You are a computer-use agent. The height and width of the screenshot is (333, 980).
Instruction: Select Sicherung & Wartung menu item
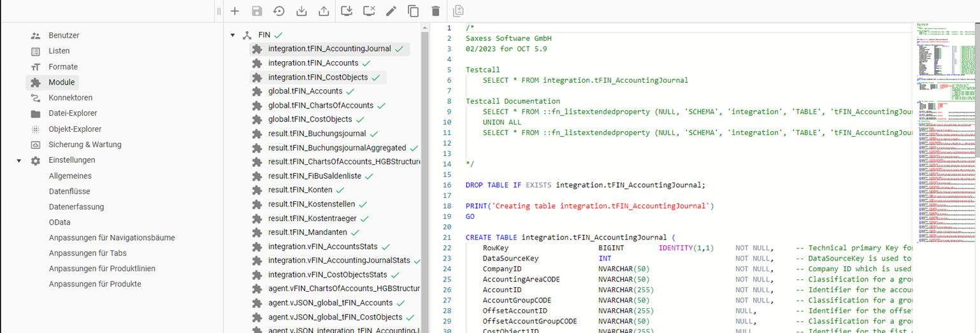(x=84, y=145)
